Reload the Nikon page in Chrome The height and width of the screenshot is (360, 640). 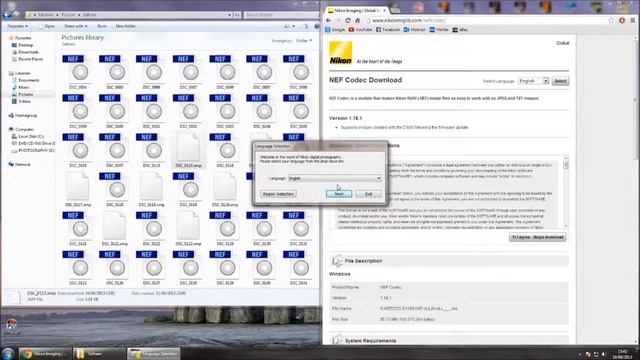(x=348, y=20)
